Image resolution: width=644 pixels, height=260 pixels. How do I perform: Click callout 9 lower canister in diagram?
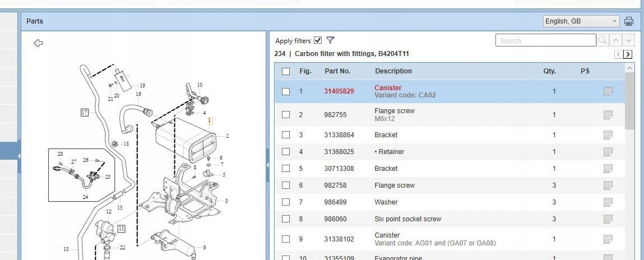click(x=204, y=247)
